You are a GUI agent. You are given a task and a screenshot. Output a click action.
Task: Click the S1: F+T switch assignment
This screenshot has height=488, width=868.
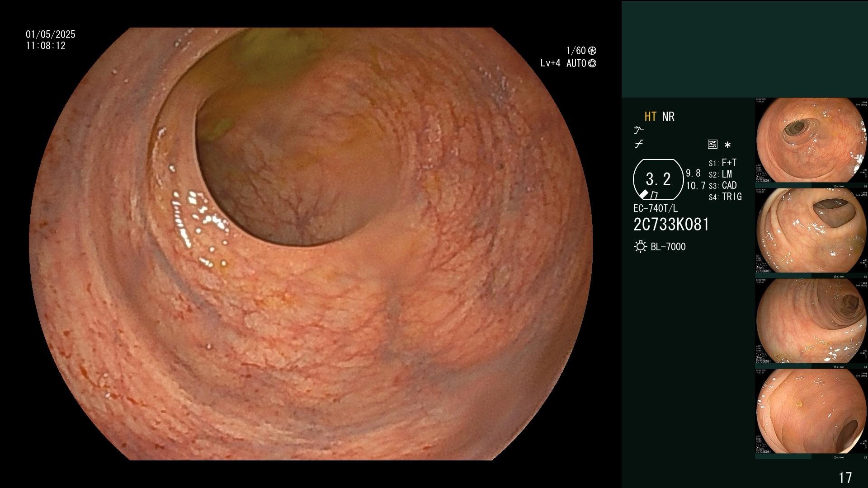[722, 163]
